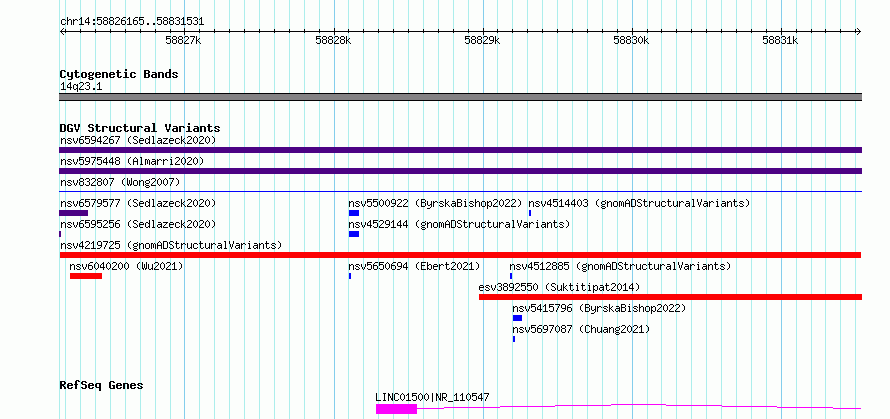Open the nsv4219725 gnomAD variant label

(171, 245)
